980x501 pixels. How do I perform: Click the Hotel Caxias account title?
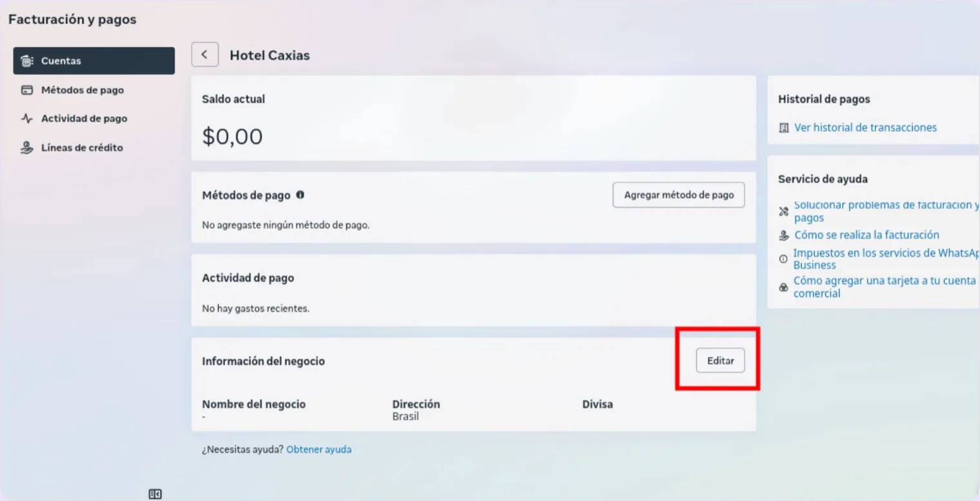[269, 55]
